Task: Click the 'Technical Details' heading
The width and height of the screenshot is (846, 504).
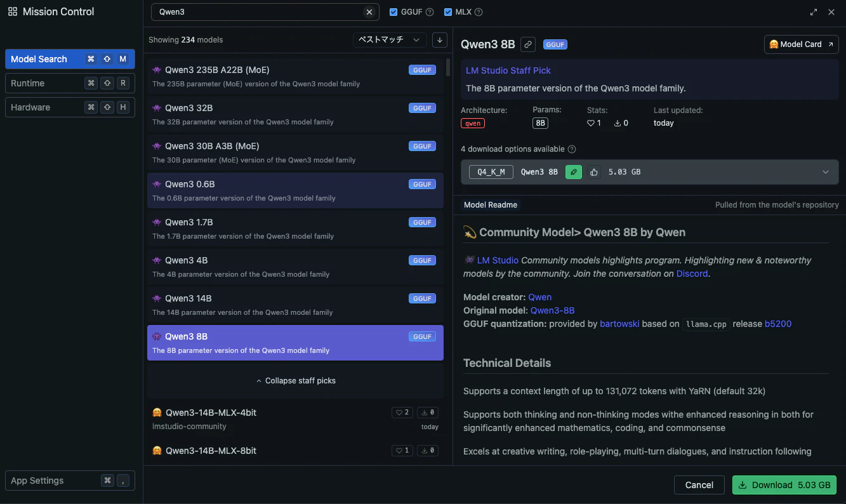Action: click(x=507, y=363)
